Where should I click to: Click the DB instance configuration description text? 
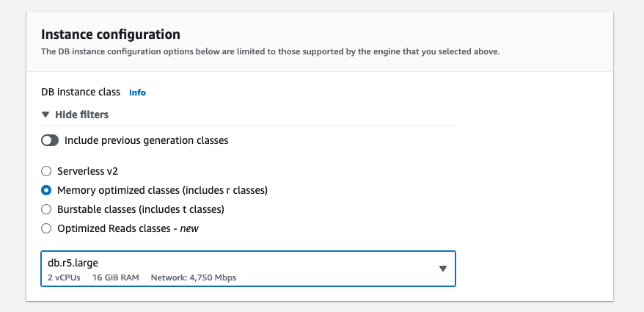pyautogui.click(x=270, y=52)
